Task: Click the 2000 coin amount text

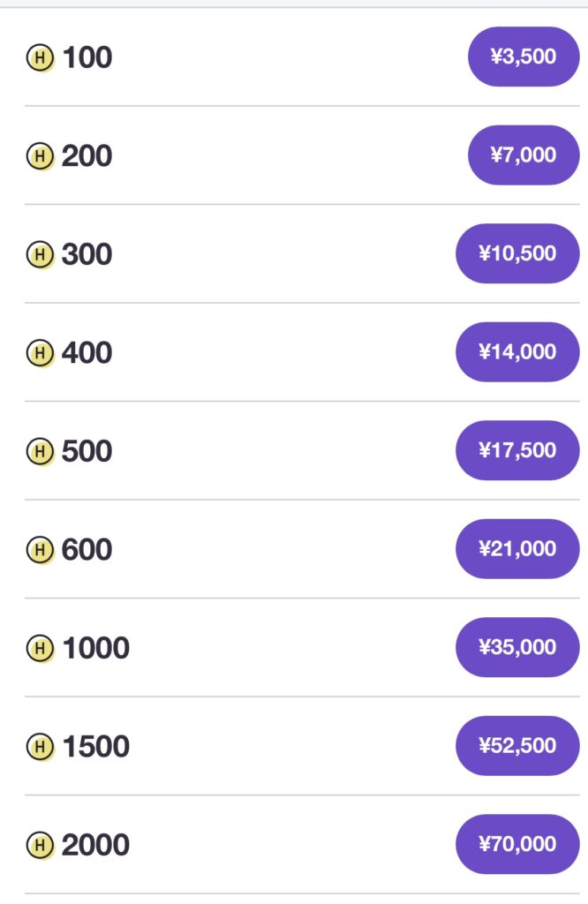Action: 95,846
